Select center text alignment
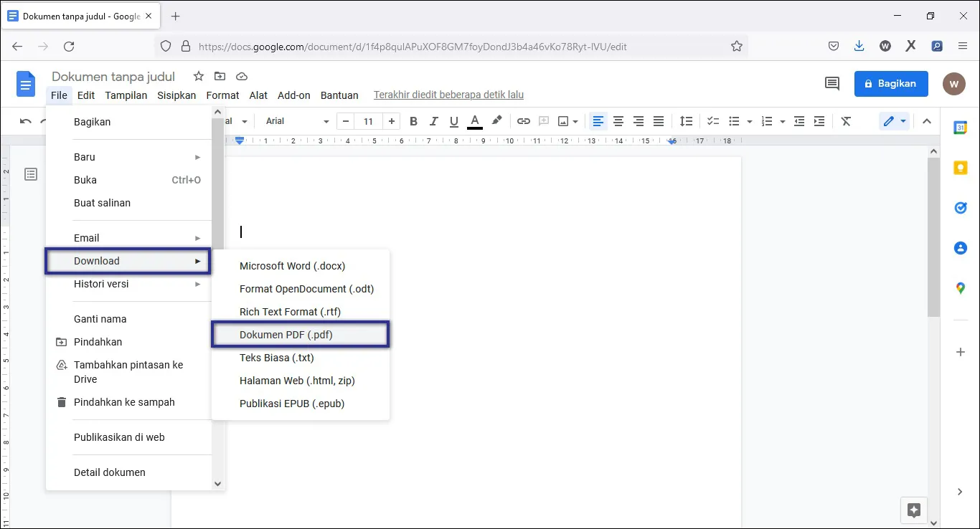The image size is (980, 529). 618,120
